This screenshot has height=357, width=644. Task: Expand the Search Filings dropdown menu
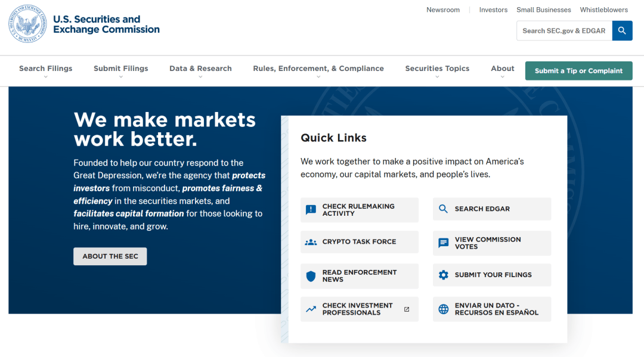45,69
